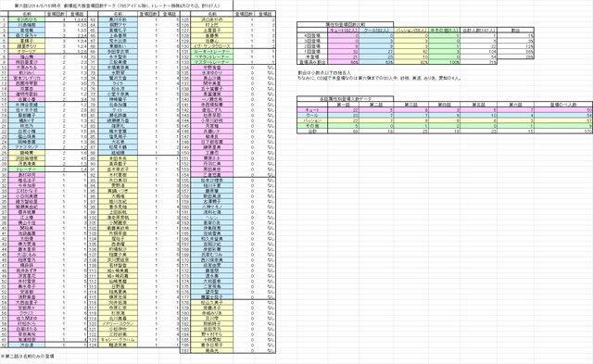This screenshot has height=364, width=593.
Task: Click the その他(5人) column header
Action: click(x=445, y=30)
